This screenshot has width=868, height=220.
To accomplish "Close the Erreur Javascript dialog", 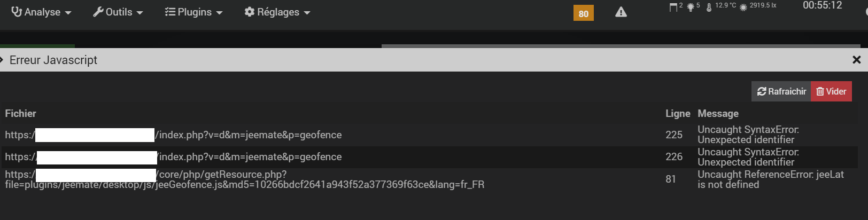I will pos(856,60).
